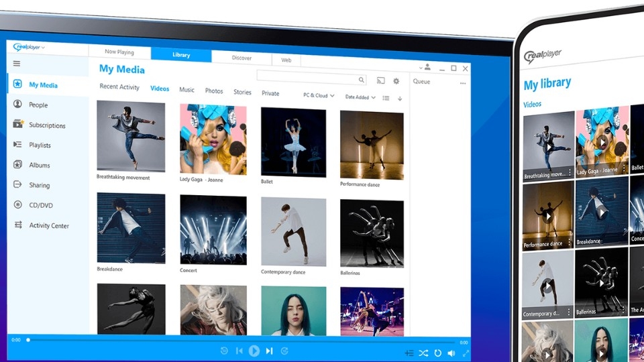Click the Play button

point(254,351)
